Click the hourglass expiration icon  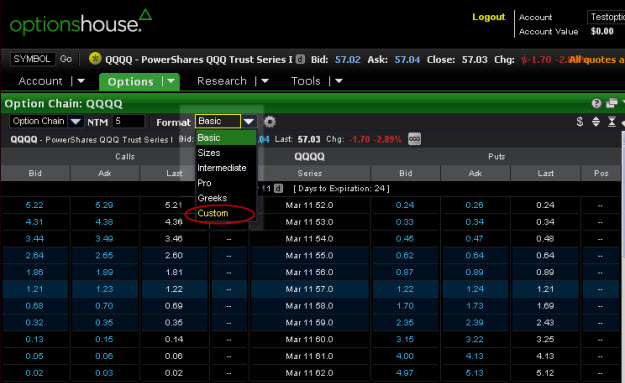(611, 122)
